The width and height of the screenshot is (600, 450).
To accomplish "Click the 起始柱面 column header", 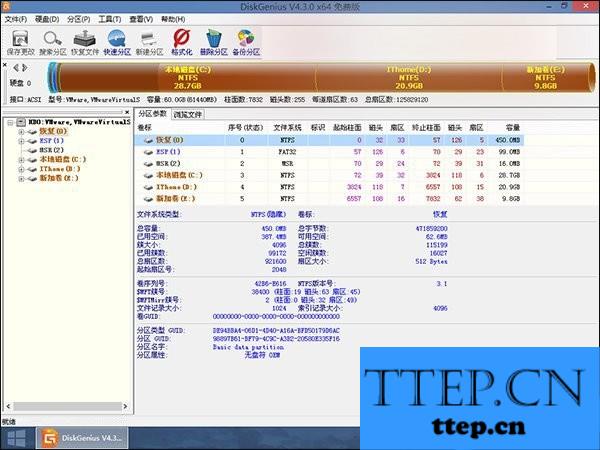I will (347, 128).
